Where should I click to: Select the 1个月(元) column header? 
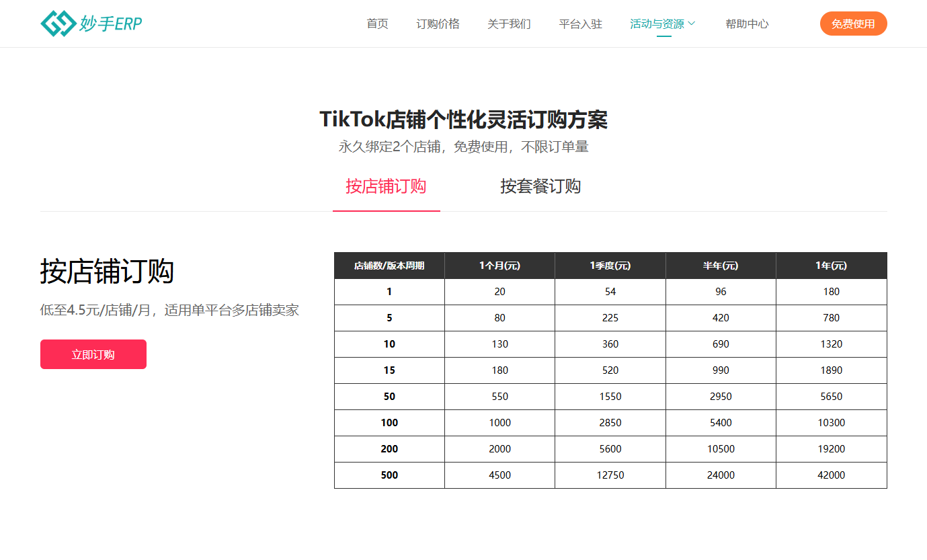499,266
